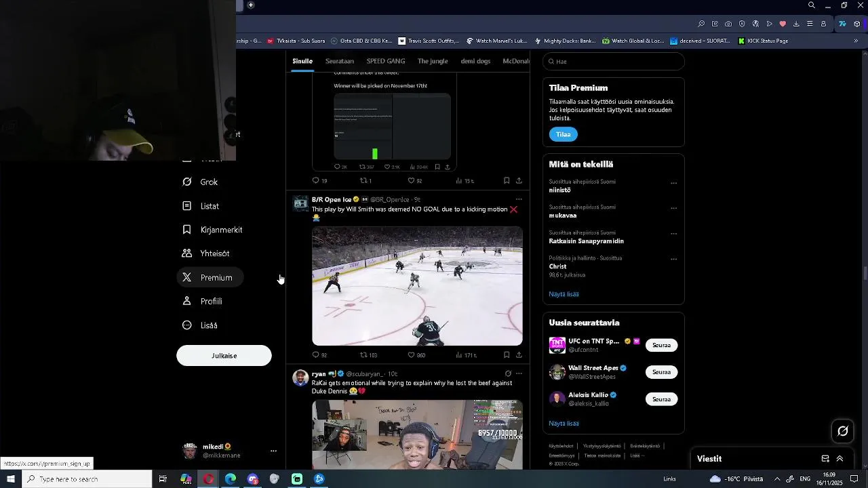The width and height of the screenshot is (868, 488).
Task: Open account menu dots beside mikedi
Action: [x=273, y=451]
